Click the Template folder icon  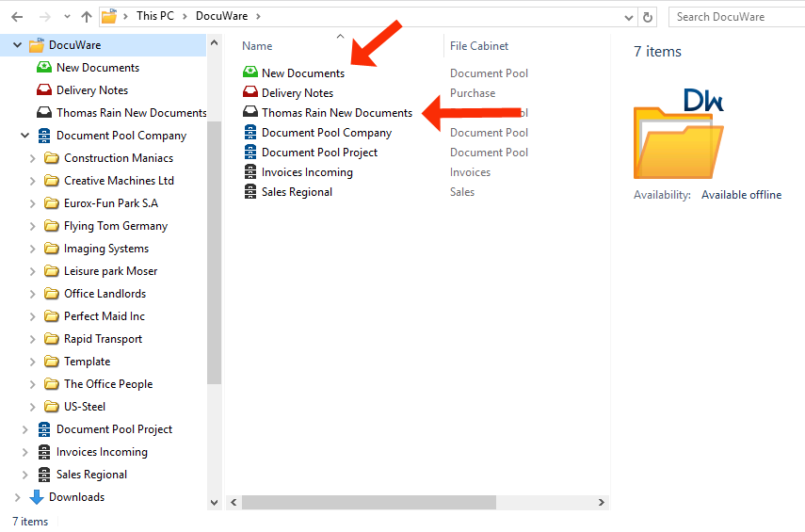click(x=52, y=361)
